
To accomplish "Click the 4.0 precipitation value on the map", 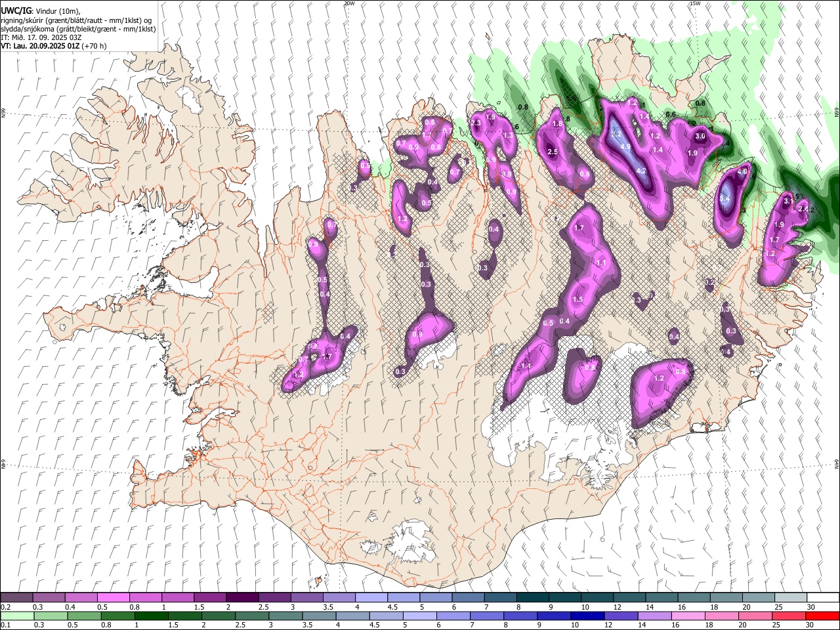I will (x=743, y=172).
